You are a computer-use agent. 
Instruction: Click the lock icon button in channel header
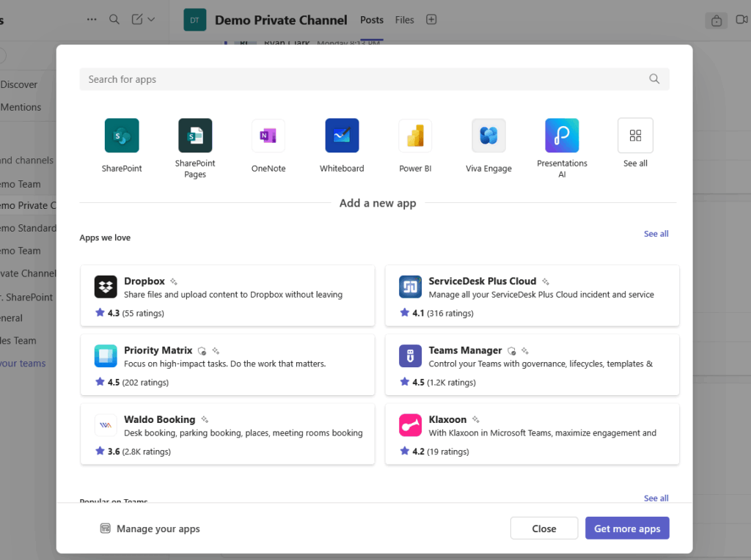pyautogui.click(x=716, y=21)
